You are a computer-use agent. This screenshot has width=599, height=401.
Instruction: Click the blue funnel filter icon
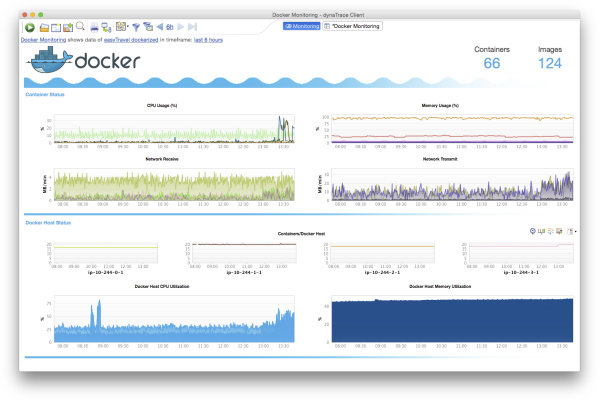(136, 27)
